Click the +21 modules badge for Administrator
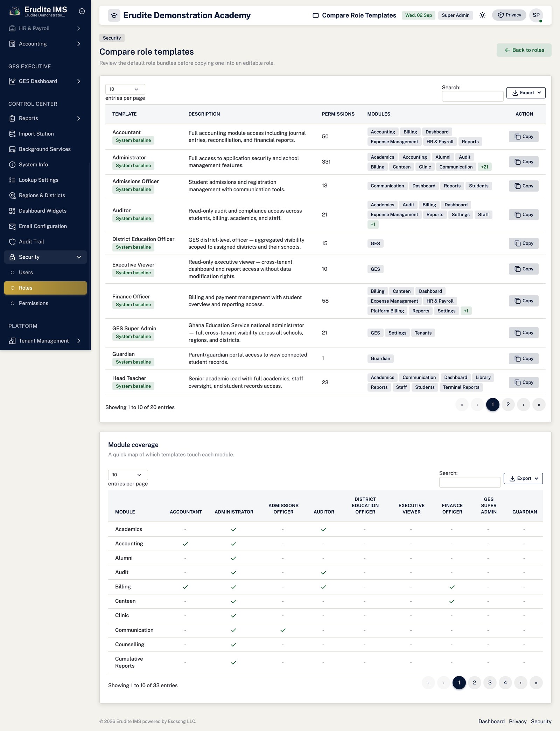 point(484,167)
